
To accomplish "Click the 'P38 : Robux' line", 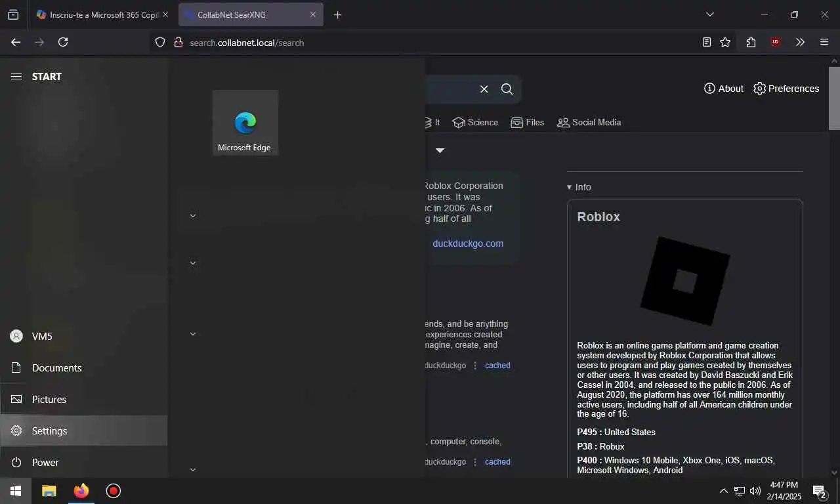I will [600, 446].
